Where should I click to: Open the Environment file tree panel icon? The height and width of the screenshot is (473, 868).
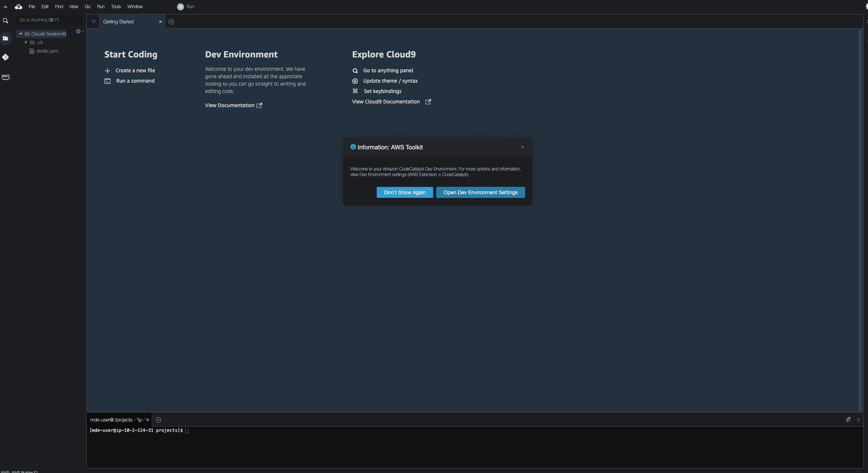6,38
